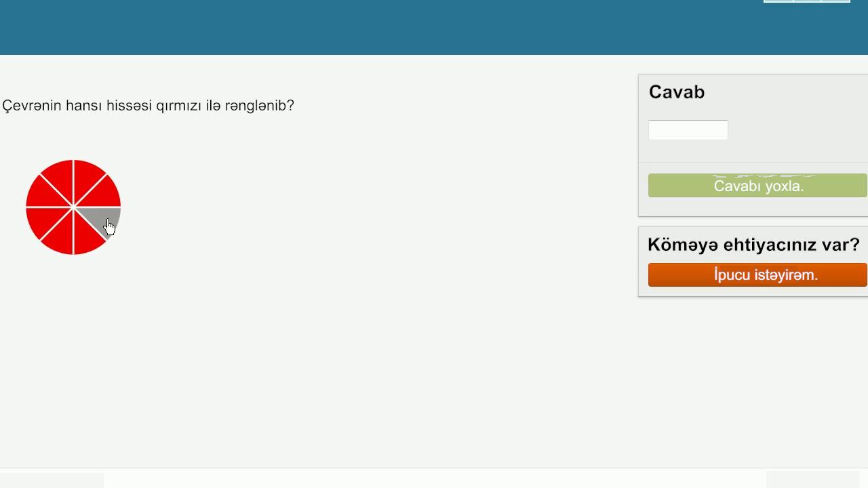Click the answer input field under Cavab

point(688,130)
